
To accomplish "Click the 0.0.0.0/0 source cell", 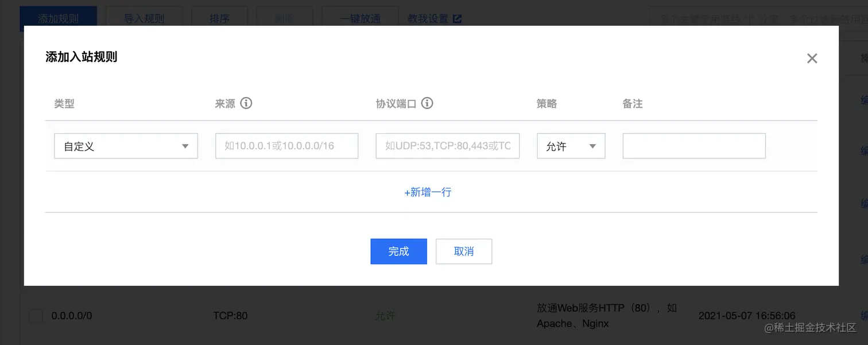I will (x=72, y=316).
